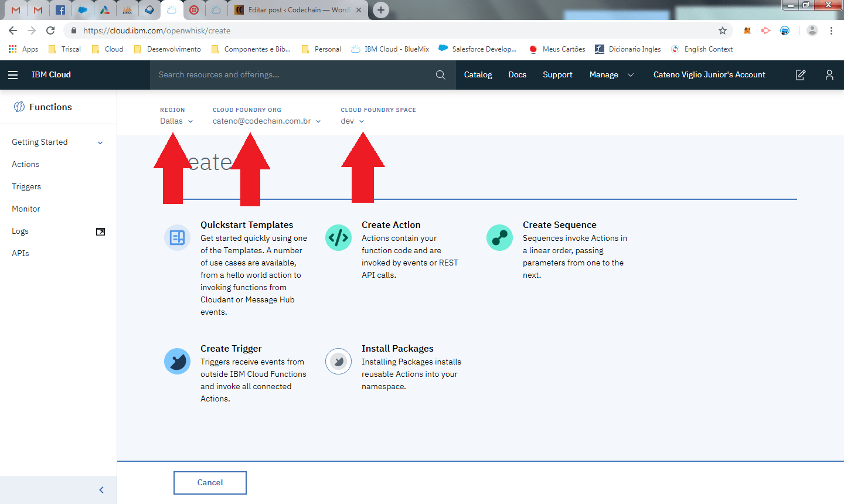Open the feedback edit icon in header
Image resolution: width=844 pixels, height=504 pixels.
click(801, 75)
